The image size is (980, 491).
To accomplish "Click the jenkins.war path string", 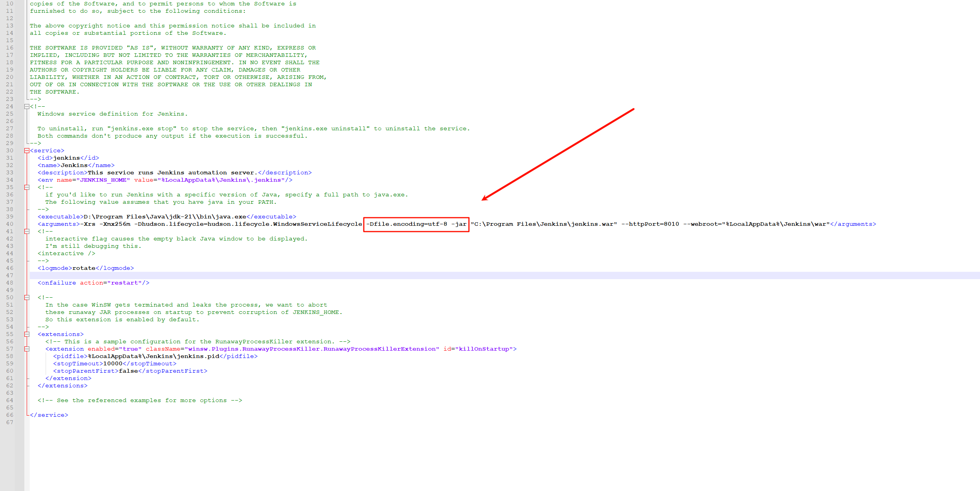I will 544,224.
